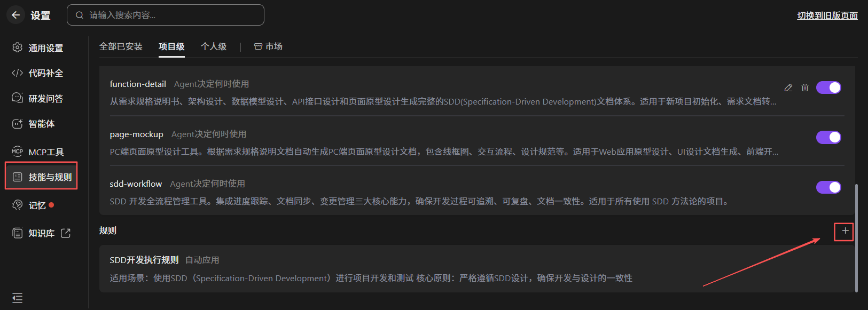Open 记忆 in the sidebar
This screenshot has height=310, width=868.
(x=37, y=205)
